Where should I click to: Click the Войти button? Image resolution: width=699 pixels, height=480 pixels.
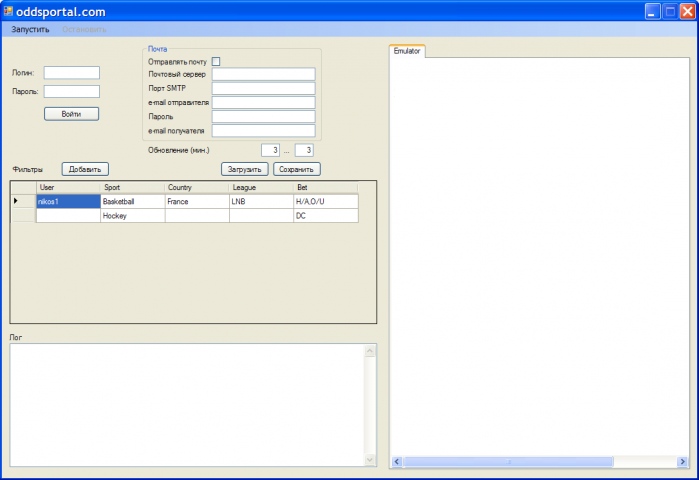coord(71,114)
